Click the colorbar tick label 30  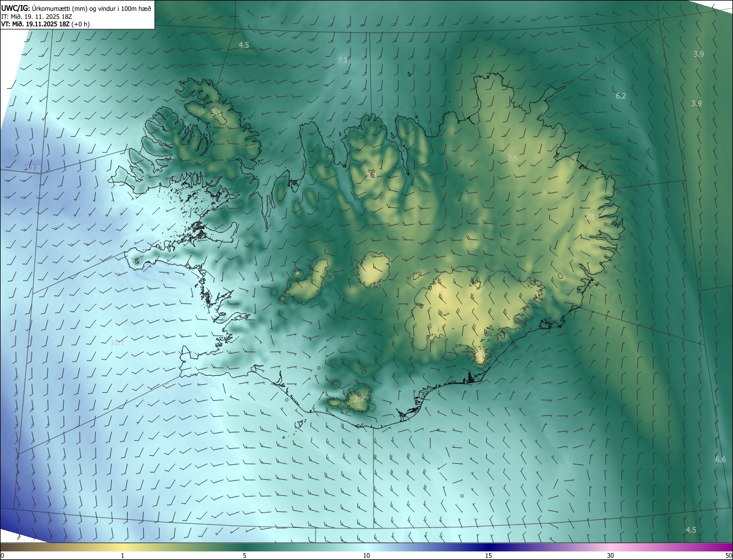click(x=610, y=555)
